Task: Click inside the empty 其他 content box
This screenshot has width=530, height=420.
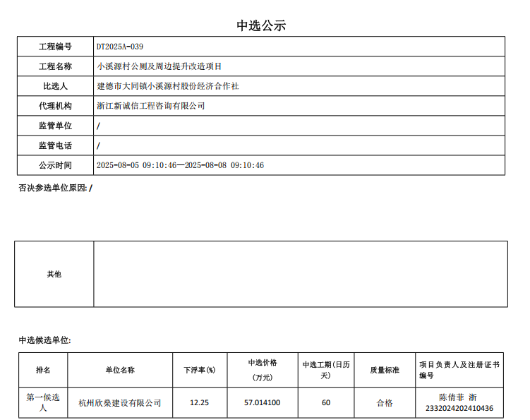Action: [x=300, y=274]
